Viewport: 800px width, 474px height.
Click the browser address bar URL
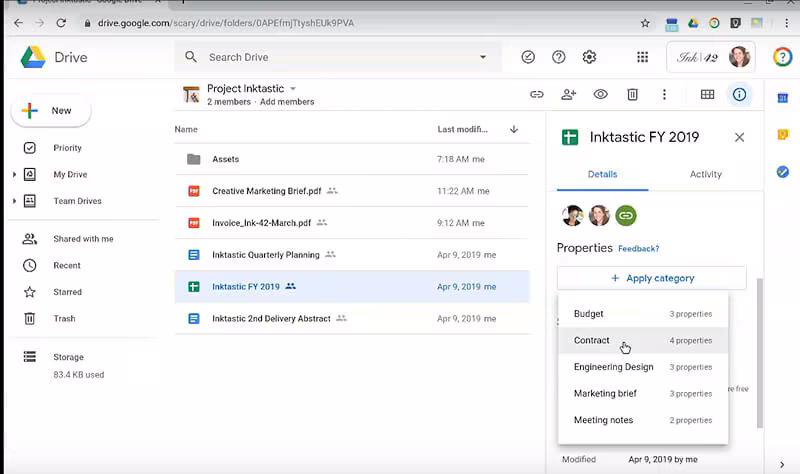(226, 23)
